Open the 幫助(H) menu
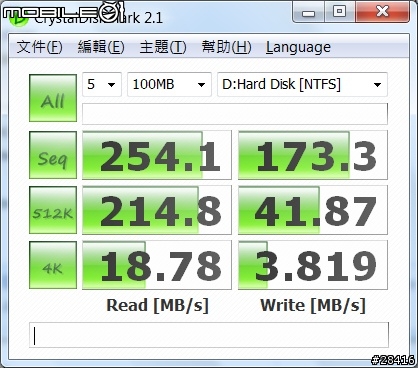Viewport: 419px width, 368px height. 226,47
